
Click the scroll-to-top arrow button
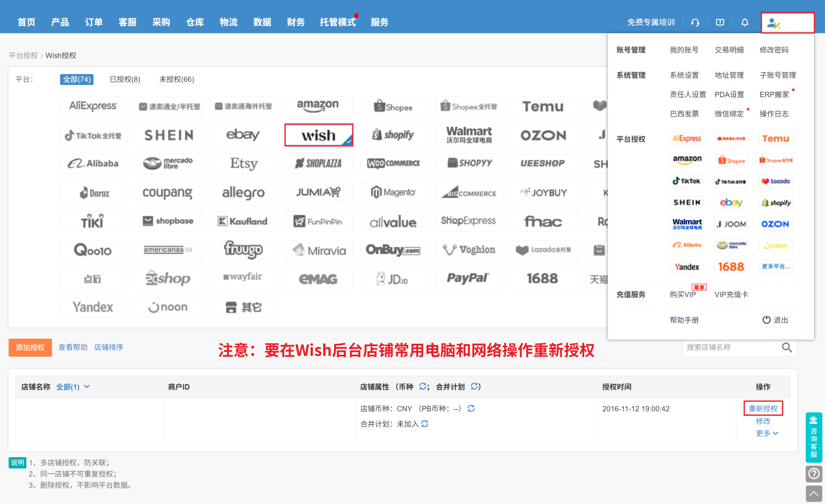click(x=814, y=494)
